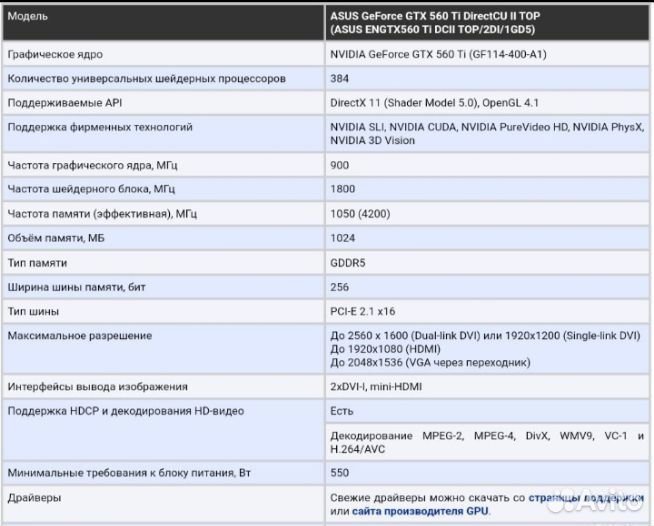
Task: Select 'Интерфейсы вывода изображения' label
Action: coord(98,386)
